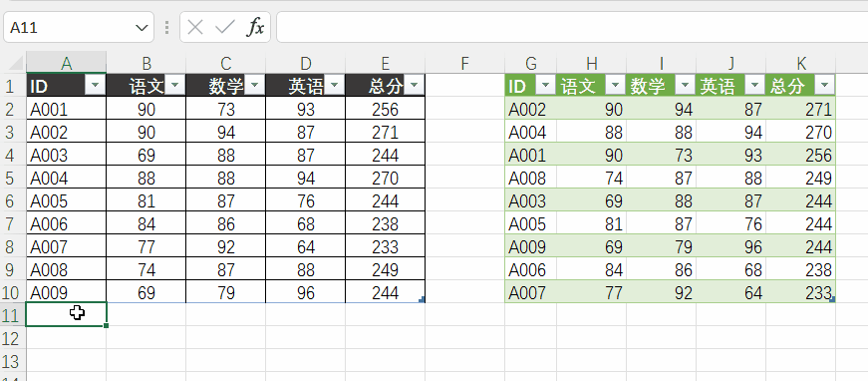Open the Name Box dropdown arrow

point(142,27)
